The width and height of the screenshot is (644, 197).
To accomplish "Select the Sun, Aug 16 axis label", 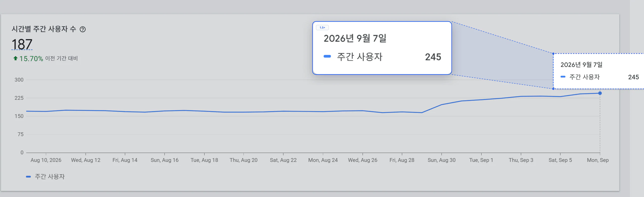I will click(x=165, y=160).
